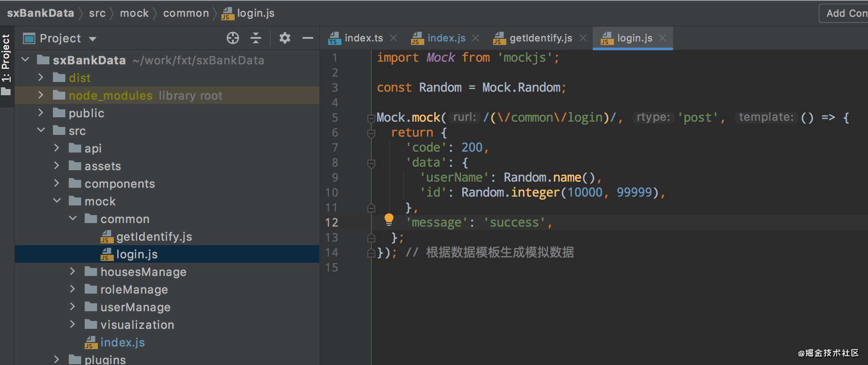Click Add Configuration button
Screen dimensions: 868x365
coord(844,13)
